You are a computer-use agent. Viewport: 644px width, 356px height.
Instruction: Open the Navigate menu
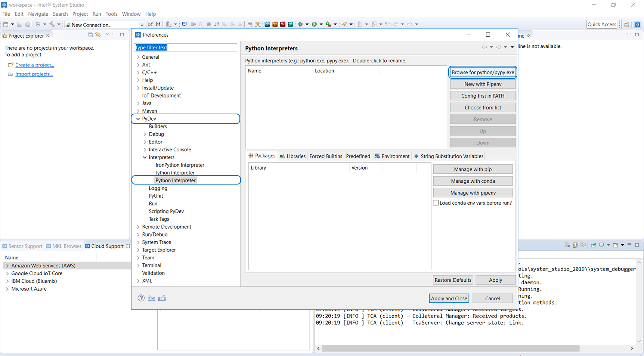tap(38, 14)
